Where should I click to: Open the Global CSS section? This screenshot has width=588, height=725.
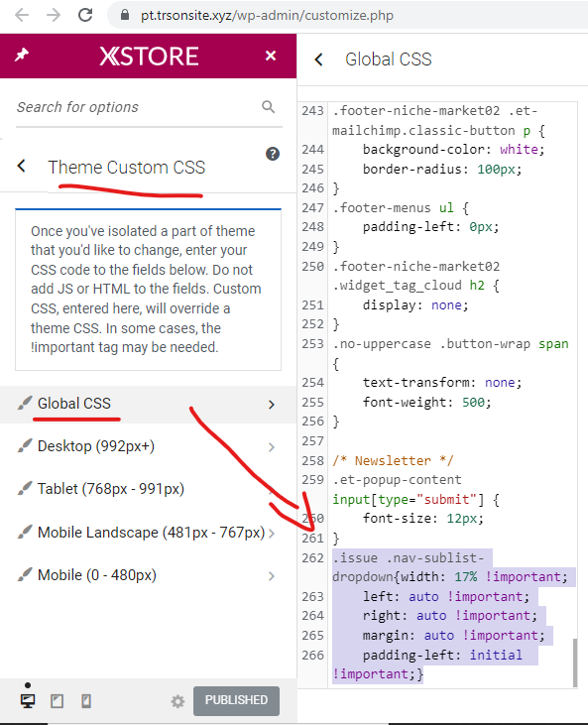(x=148, y=404)
